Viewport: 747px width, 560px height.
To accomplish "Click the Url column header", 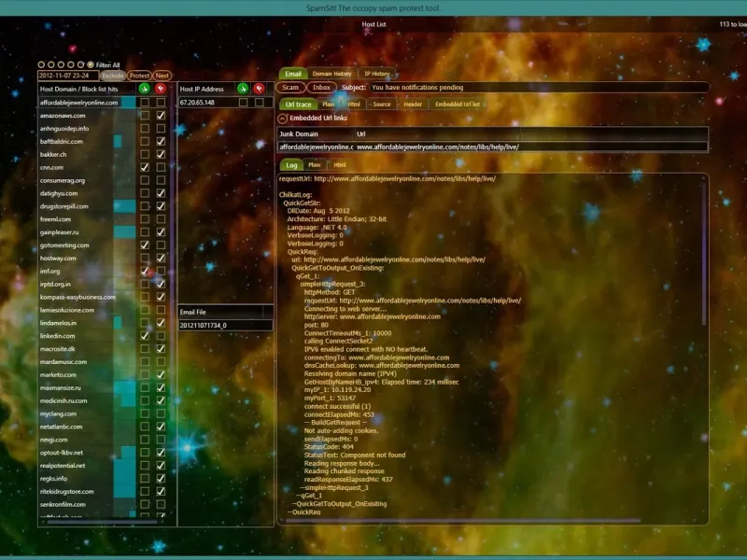I will 437,133.
